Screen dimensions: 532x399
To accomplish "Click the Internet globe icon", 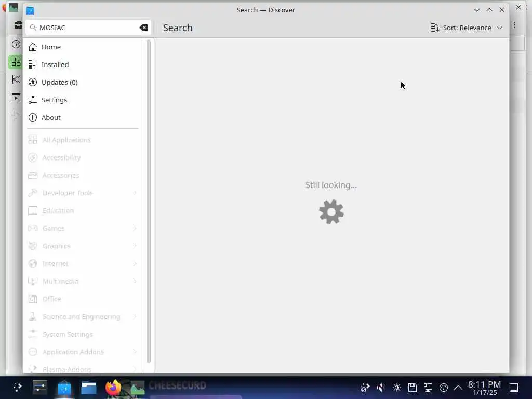I will [x=33, y=263].
